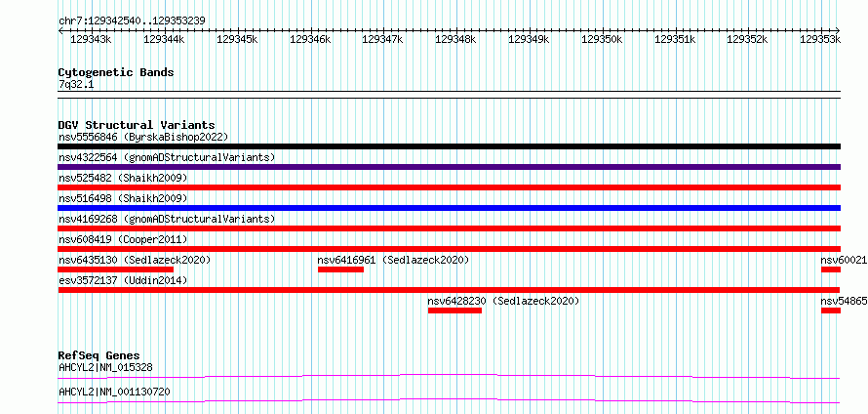Screen dimensions: 868x414
Task: Click the short red nsv6428230 bar
Action: pyautogui.click(x=454, y=310)
